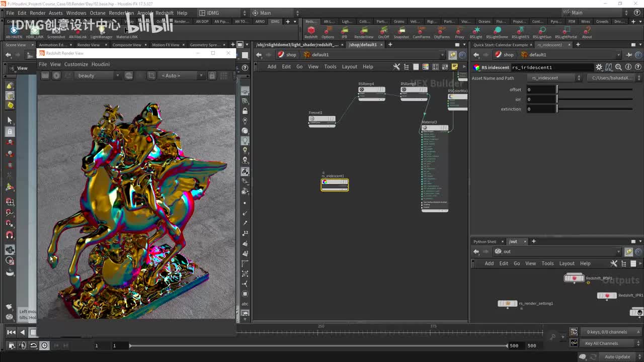Select the rs_iridescent1 node

pyautogui.click(x=335, y=185)
